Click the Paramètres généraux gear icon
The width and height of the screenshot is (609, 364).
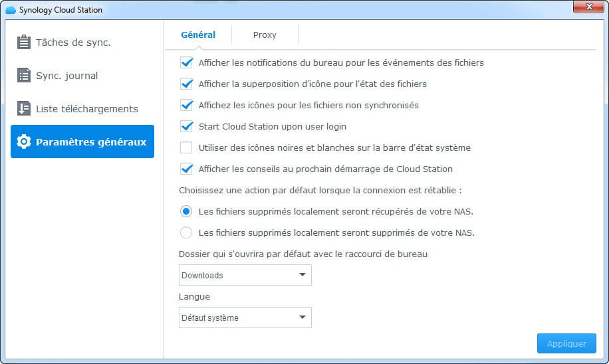click(24, 141)
